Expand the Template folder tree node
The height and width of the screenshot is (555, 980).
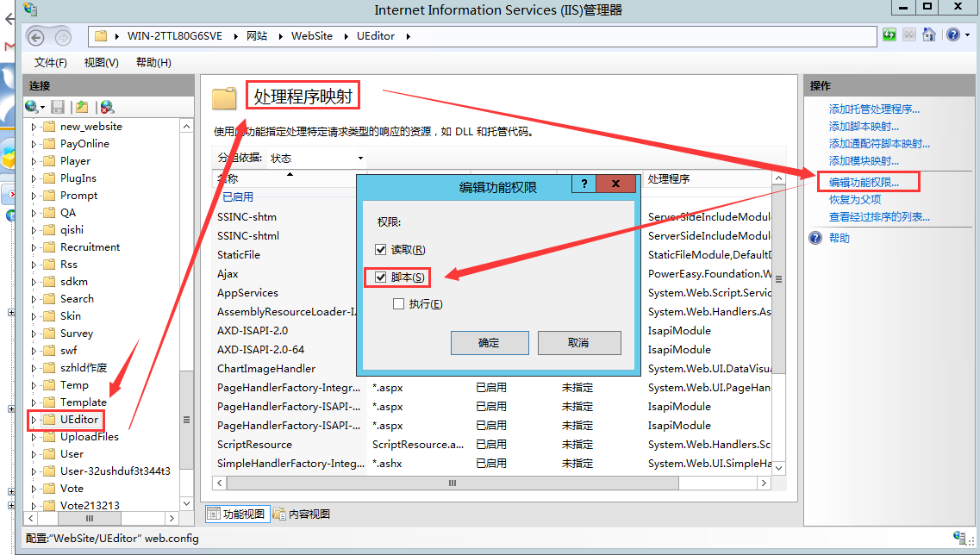point(34,402)
